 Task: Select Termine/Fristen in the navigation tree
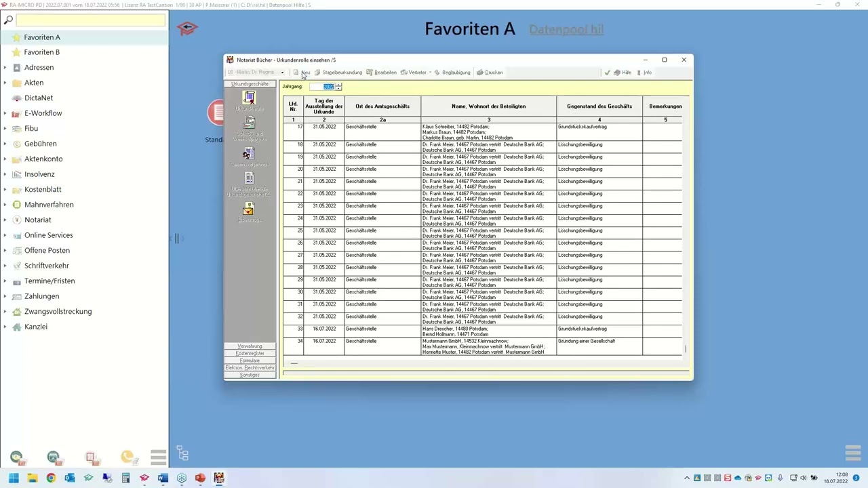pos(50,281)
